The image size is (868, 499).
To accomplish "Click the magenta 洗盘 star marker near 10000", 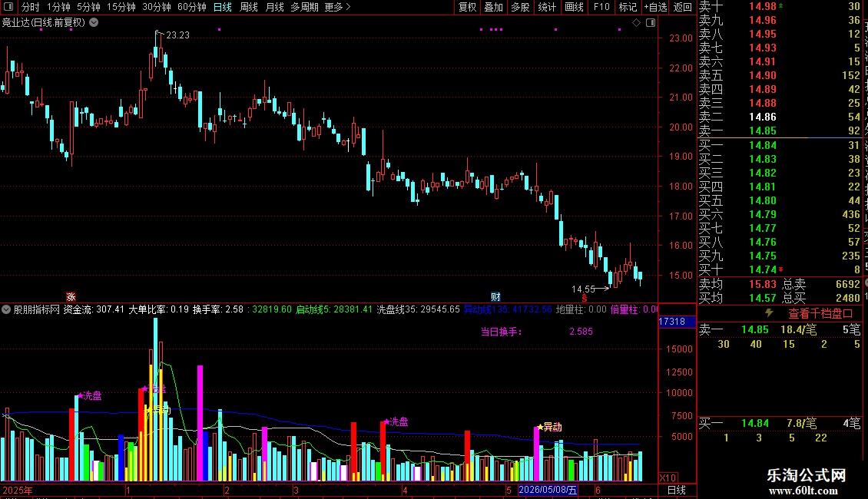I will (90, 395).
